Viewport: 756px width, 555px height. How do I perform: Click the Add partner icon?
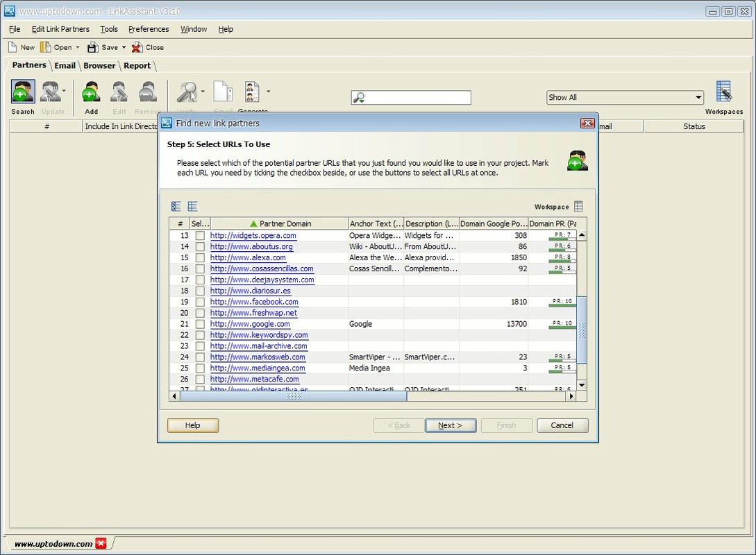point(91,92)
